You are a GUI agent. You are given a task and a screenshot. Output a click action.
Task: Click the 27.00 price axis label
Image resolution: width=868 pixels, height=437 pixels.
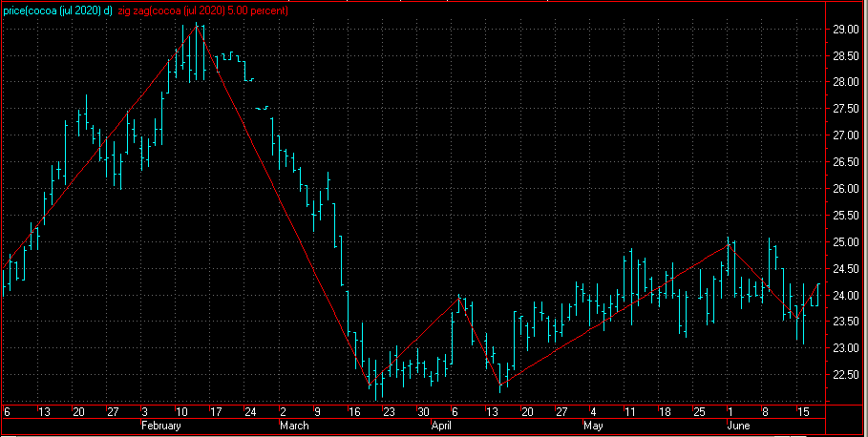(x=846, y=135)
